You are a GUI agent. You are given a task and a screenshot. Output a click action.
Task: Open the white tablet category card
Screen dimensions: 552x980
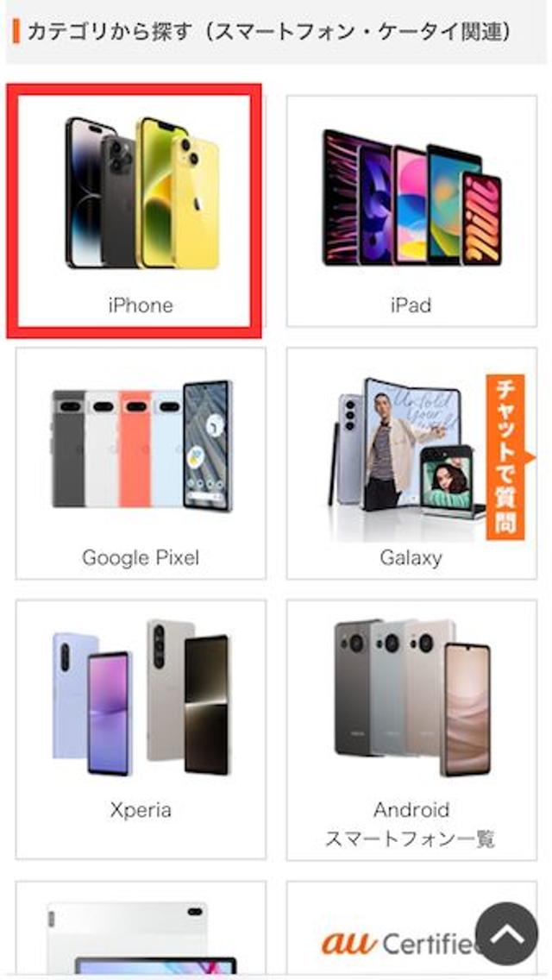(x=141, y=930)
